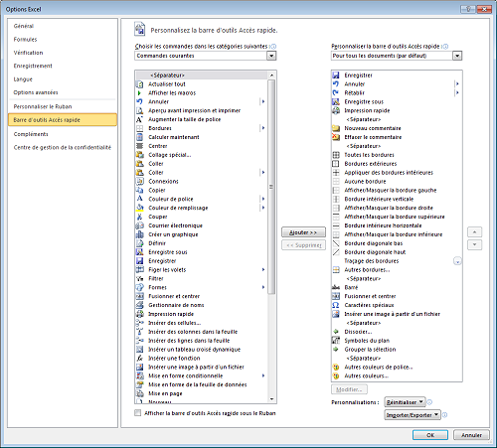
Task: Click the Centrer alignment icon
Action: (140, 146)
